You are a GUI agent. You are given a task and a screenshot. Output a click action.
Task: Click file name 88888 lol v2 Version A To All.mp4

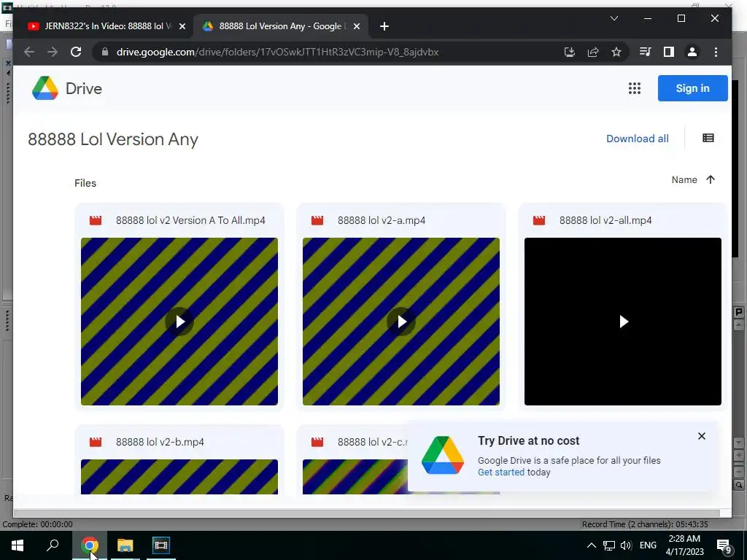pos(190,220)
